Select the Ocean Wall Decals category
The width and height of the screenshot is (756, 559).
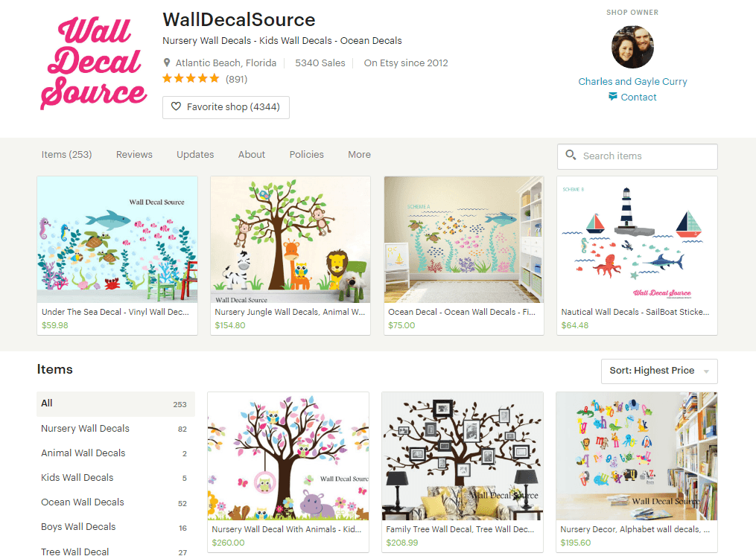click(115, 502)
